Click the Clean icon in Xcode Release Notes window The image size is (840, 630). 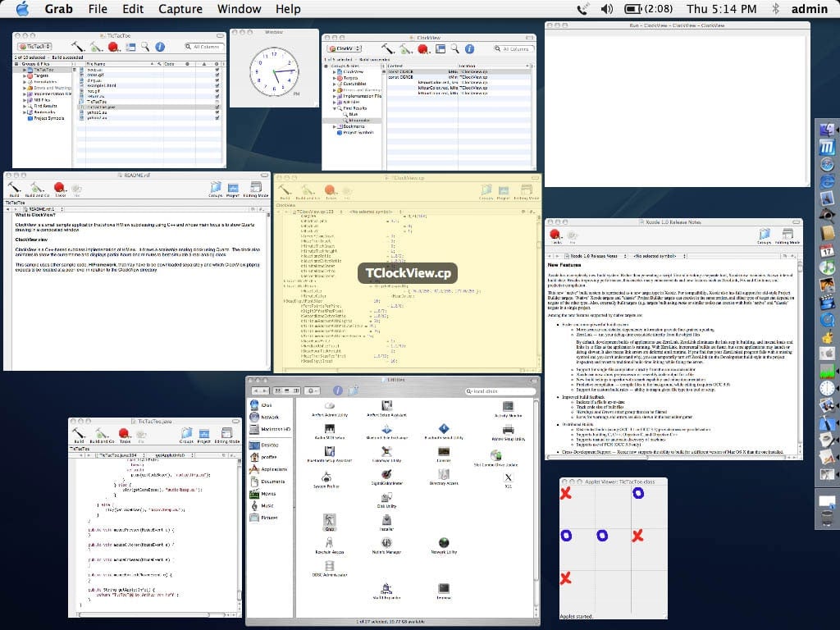pyautogui.click(x=555, y=234)
